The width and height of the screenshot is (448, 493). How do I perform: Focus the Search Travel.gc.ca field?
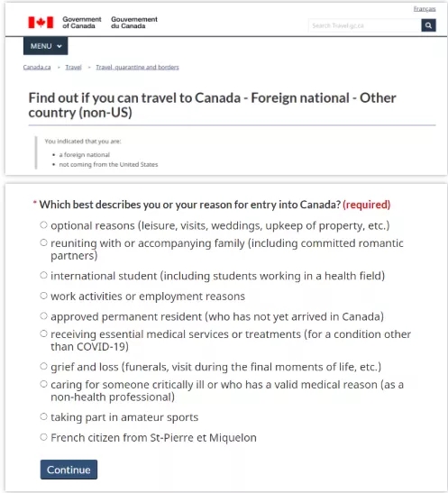tap(365, 25)
